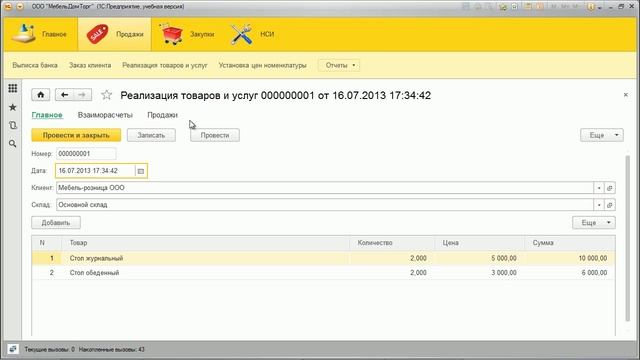Expand the arrow next to the info icon
640x360 pixels.
[x=600, y=7]
